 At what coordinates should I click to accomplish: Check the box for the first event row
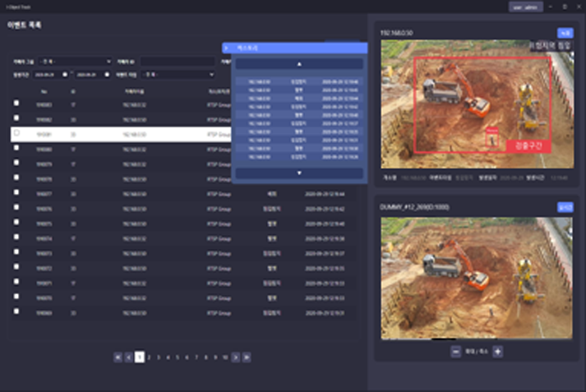[16, 104]
